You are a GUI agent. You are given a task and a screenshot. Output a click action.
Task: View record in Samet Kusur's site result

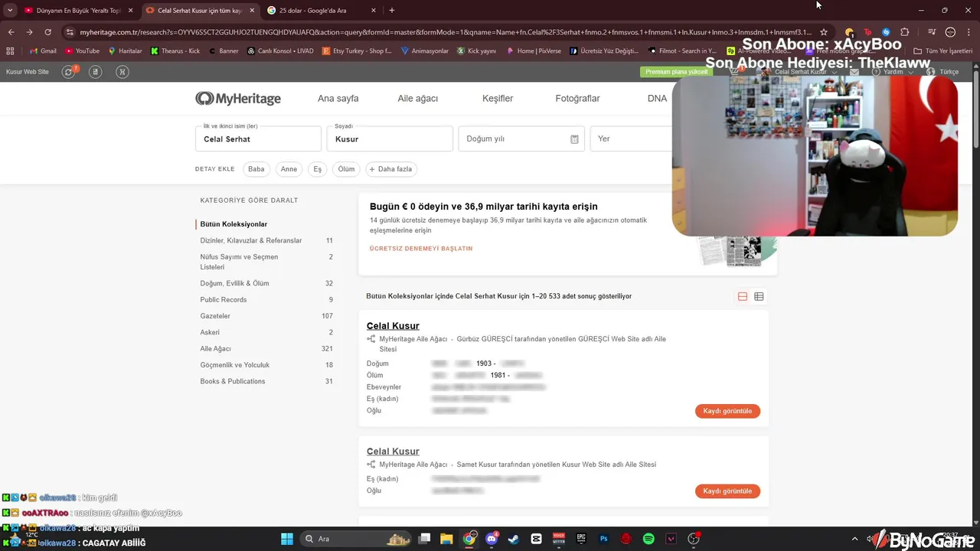click(x=727, y=491)
